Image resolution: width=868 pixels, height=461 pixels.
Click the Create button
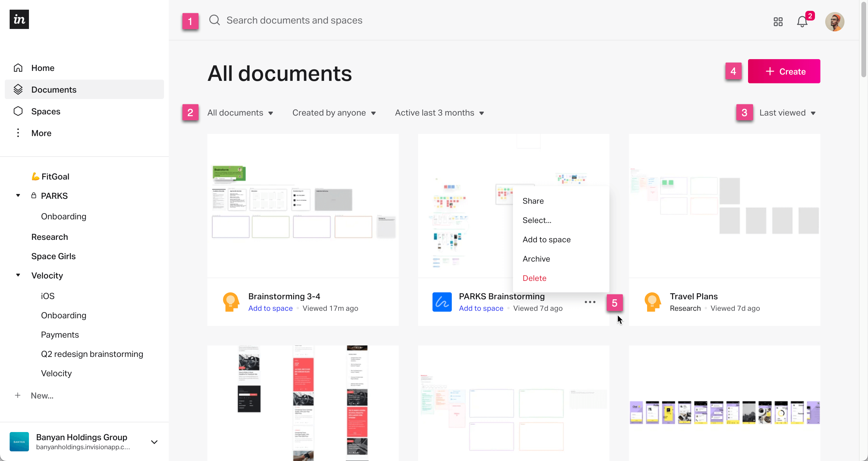coord(785,71)
